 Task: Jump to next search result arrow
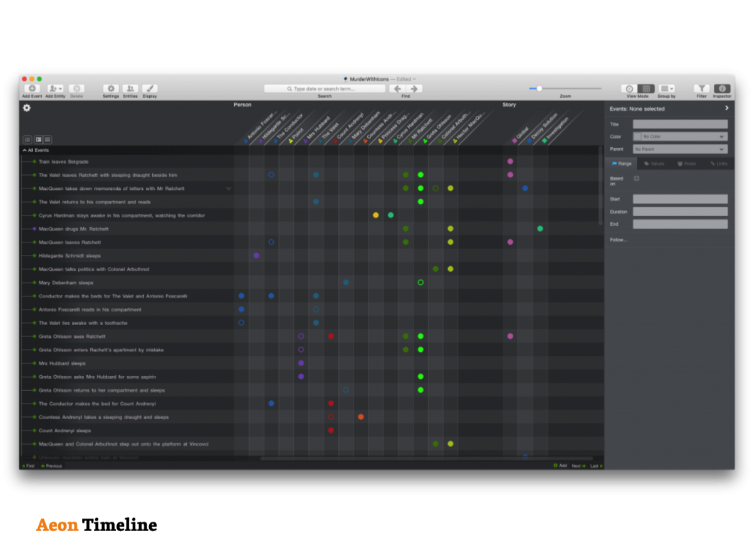point(414,89)
